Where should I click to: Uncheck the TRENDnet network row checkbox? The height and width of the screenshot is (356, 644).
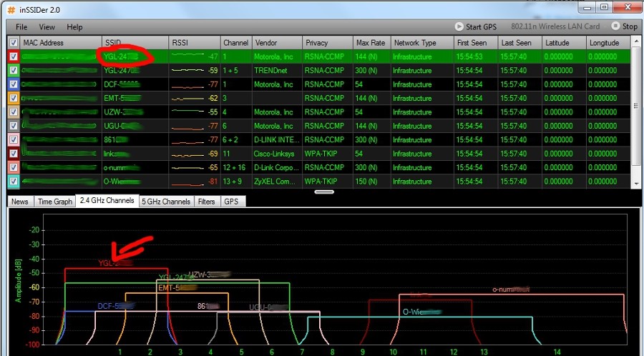click(x=14, y=71)
